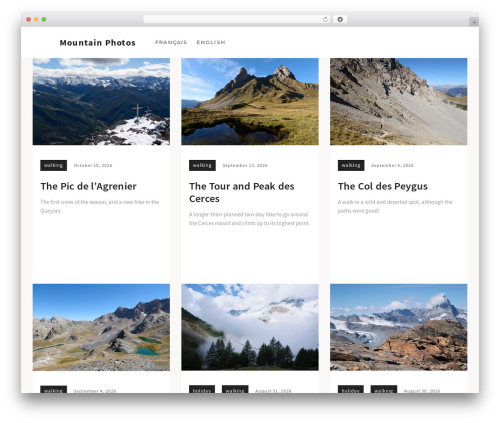
Task: Click the excerpt about first snow of the season
Action: (100, 206)
